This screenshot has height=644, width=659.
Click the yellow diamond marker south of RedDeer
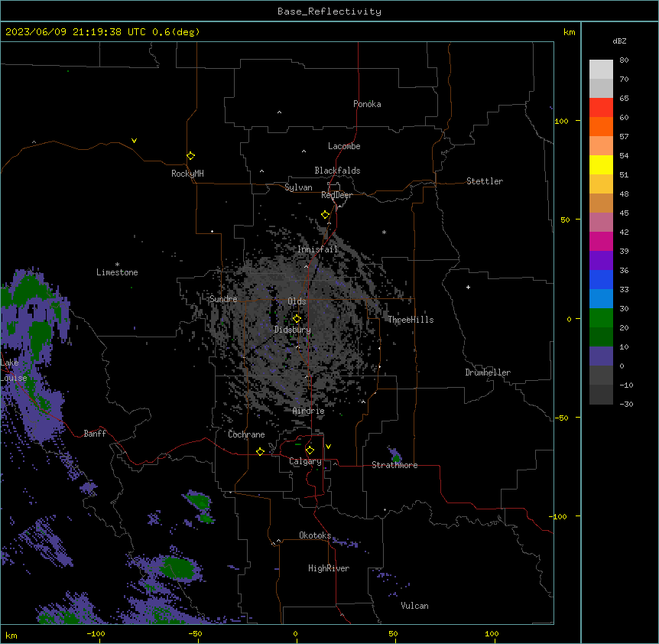326,215
